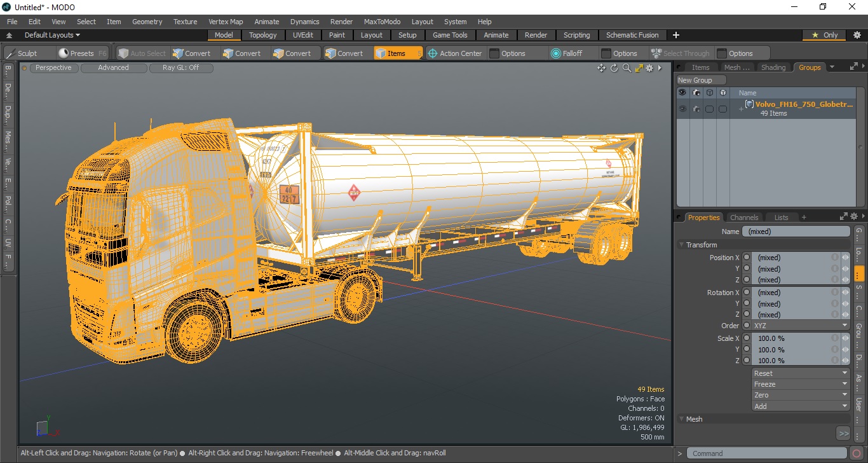The image size is (868, 463).
Task: Click the Name field showing (mixed)
Action: coord(796,231)
